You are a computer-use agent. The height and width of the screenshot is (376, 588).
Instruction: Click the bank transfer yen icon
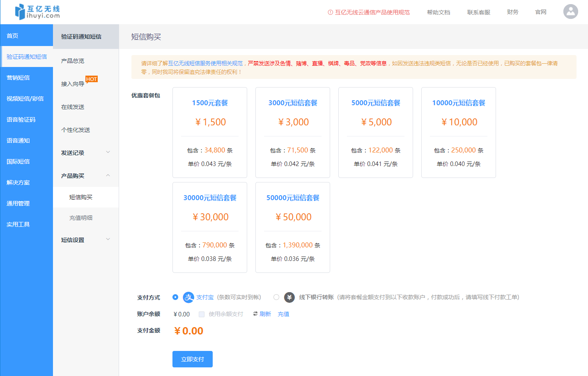tap(289, 298)
